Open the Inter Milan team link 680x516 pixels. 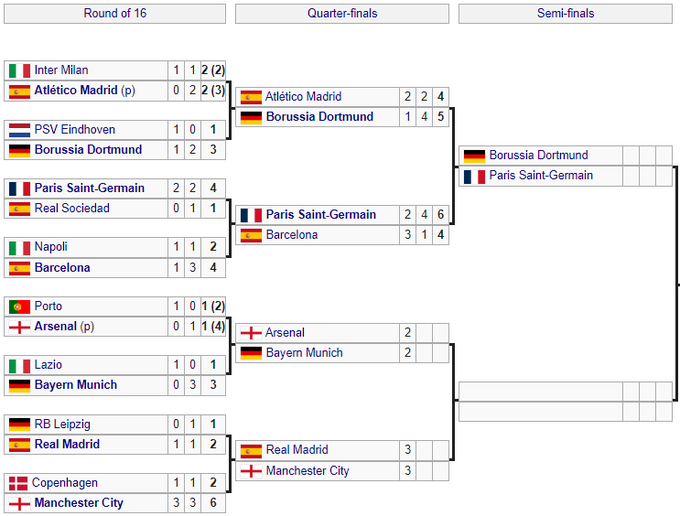(x=61, y=70)
